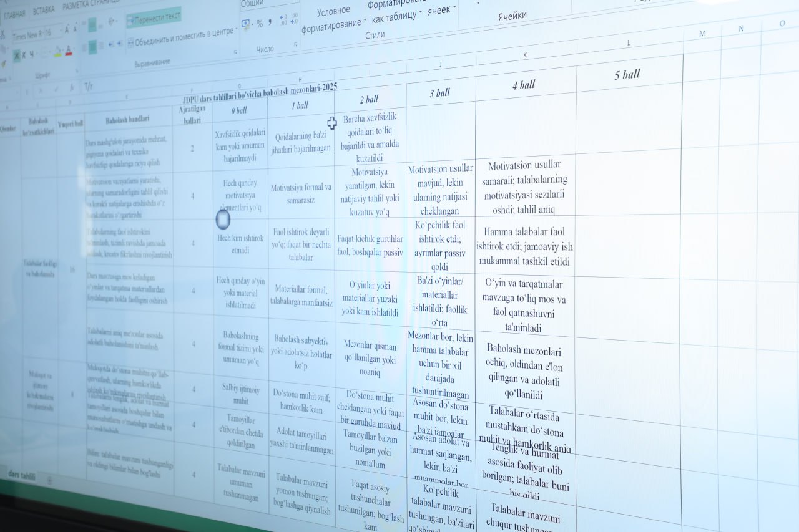This screenshot has width=799, height=532.
Task: Open the Times New Roman font dropdown
Action: click(37, 34)
